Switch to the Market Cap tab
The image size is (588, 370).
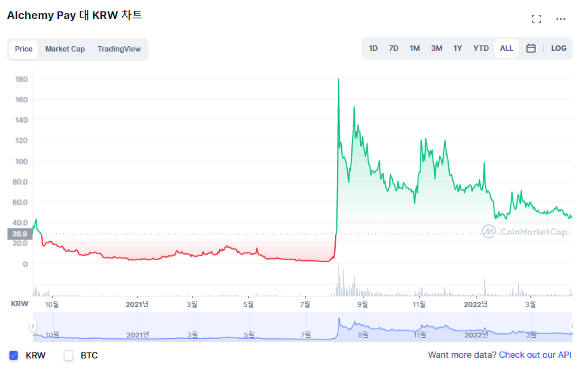point(65,49)
